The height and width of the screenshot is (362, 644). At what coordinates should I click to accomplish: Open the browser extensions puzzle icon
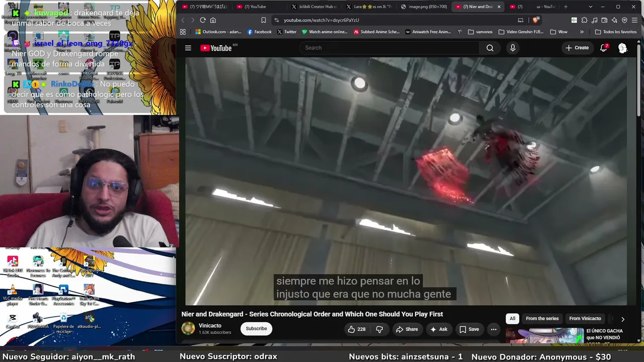(584, 20)
